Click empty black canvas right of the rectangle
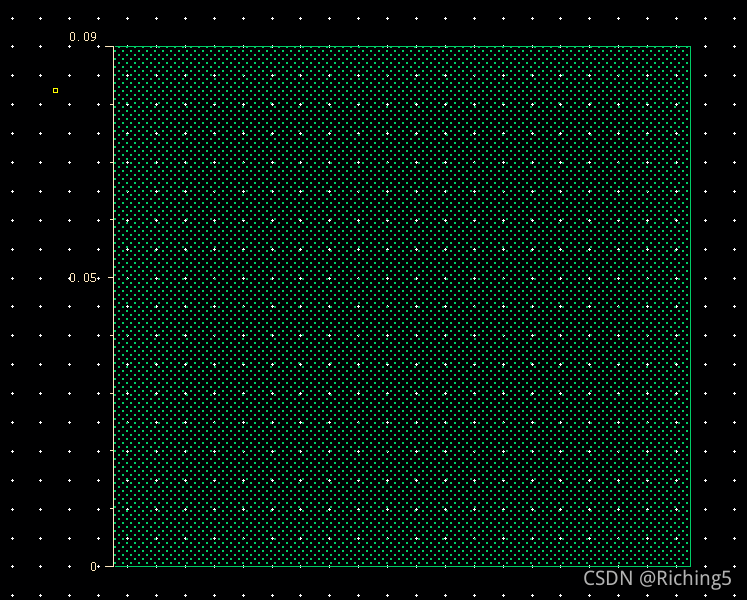The width and height of the screenshot is (747, 600). pyautogui.click(x=718, y=300)
